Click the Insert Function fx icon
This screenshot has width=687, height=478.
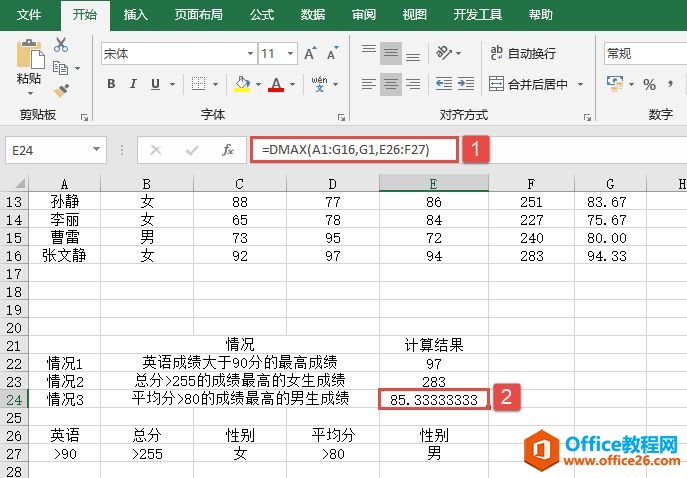coord(228,150)
